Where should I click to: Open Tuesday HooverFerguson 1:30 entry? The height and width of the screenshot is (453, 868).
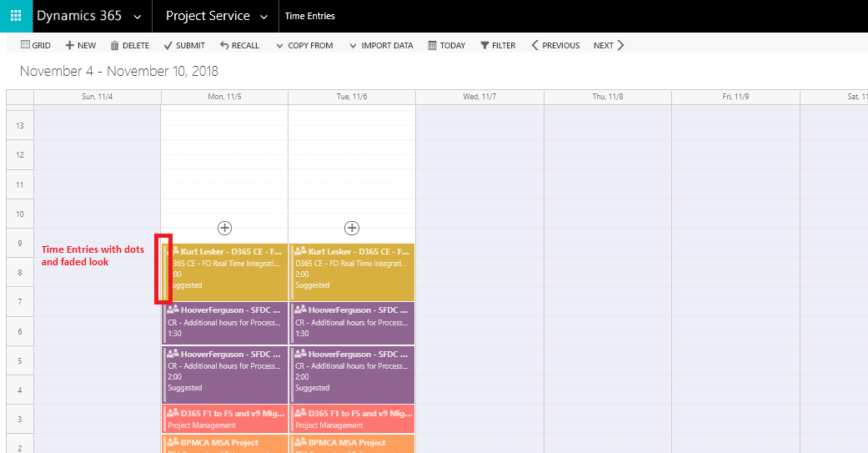pyautogui.click(x=352, y=323)
